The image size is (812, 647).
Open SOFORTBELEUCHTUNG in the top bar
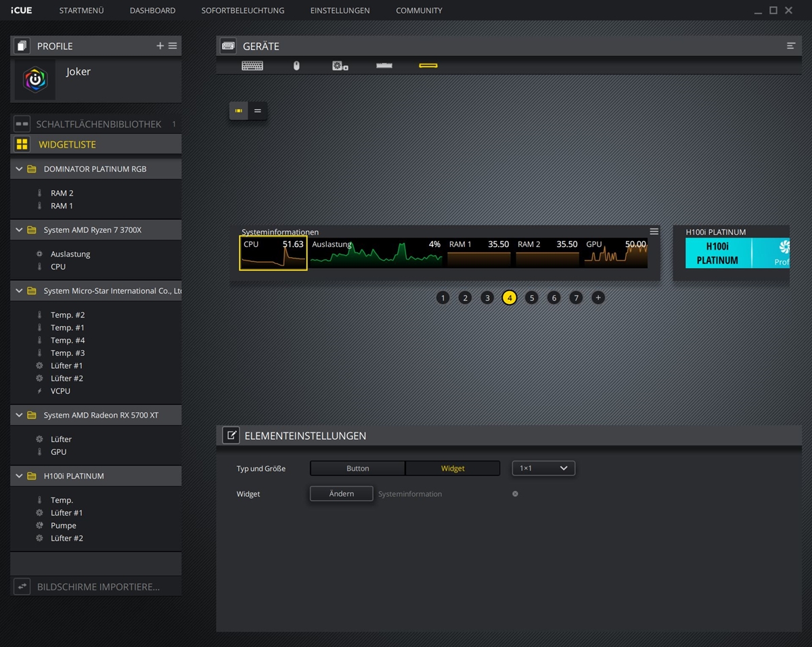pyautogui.click(x=243, y=11)
